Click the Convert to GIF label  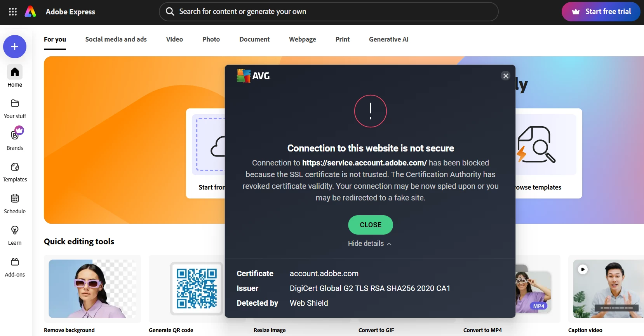click(376, 330)
